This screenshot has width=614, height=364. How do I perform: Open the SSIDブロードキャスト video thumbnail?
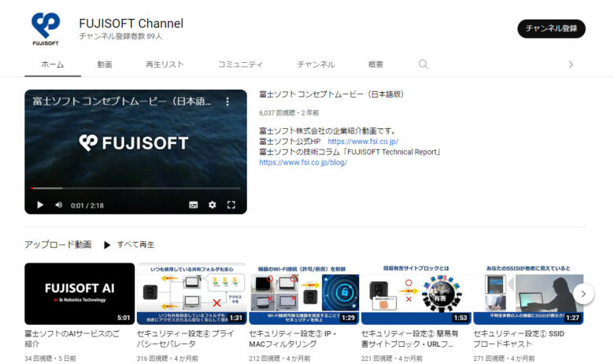(529, 293)
